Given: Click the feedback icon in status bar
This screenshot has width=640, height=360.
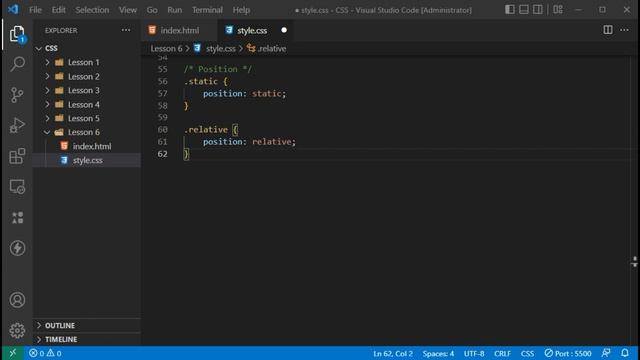Looking at the screenshot, I should pos(606,353).
